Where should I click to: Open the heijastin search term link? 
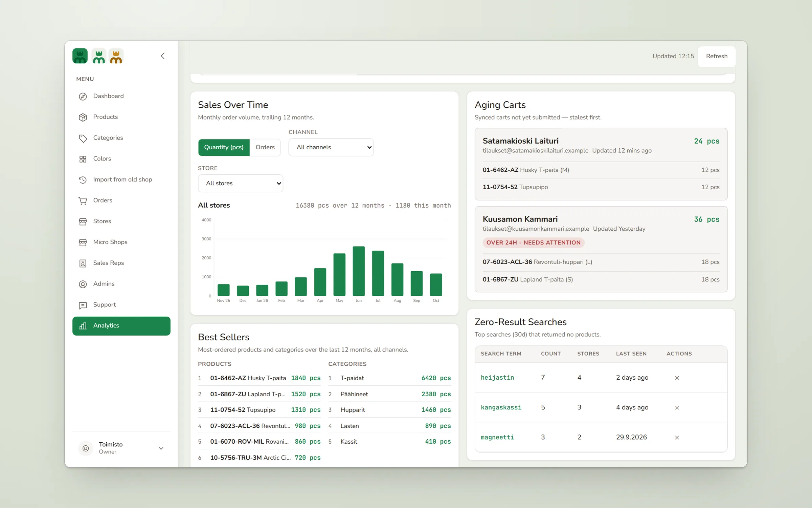(497, 378)
